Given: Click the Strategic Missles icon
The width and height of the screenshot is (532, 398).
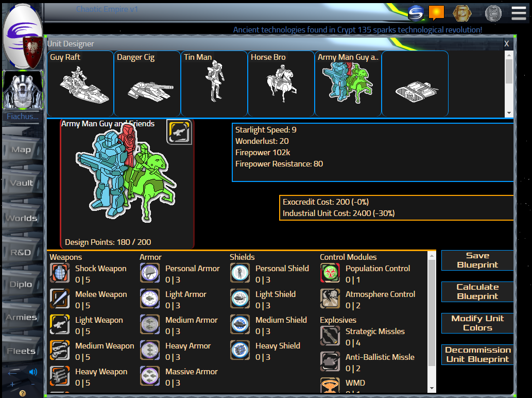Looking at the screenshot, I should 330,336.
